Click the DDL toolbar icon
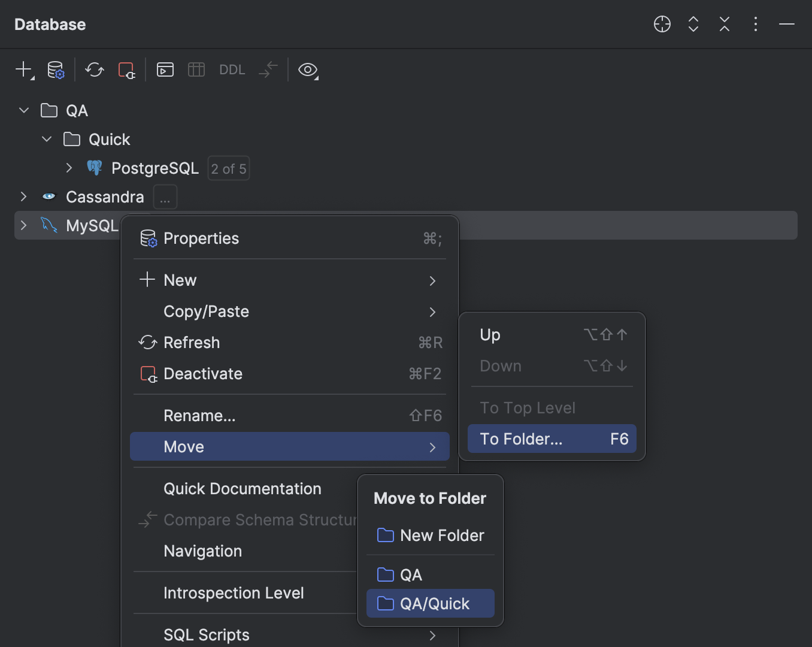This screenshot has height=647, width=812. pos(232,69)
